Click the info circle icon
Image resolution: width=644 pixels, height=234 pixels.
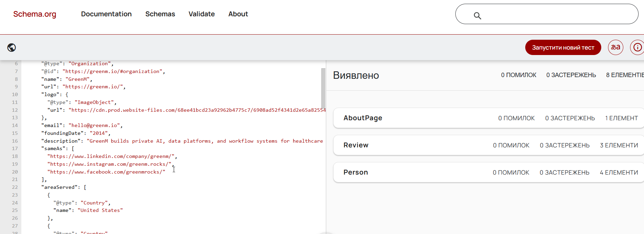[638, 48]
